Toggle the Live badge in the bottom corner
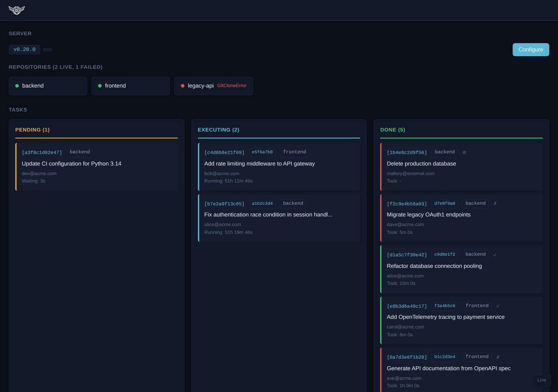Image resolution: width=558 pixels, height=392 pixels. coord(541,380)
